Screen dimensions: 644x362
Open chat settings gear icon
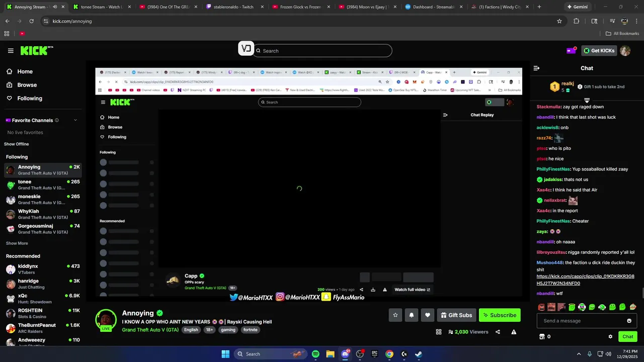tap(610, 337)
